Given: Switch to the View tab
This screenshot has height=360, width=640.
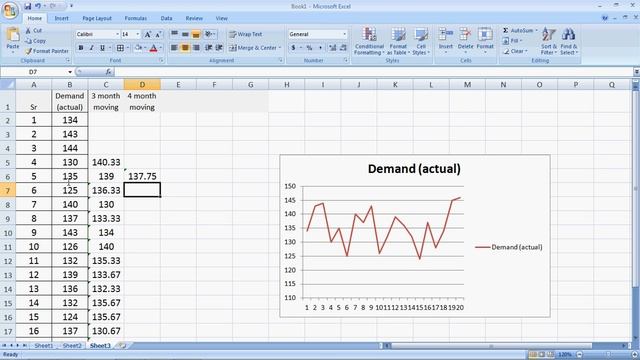Looking at the screenshot, I should (x=222, y=18).
